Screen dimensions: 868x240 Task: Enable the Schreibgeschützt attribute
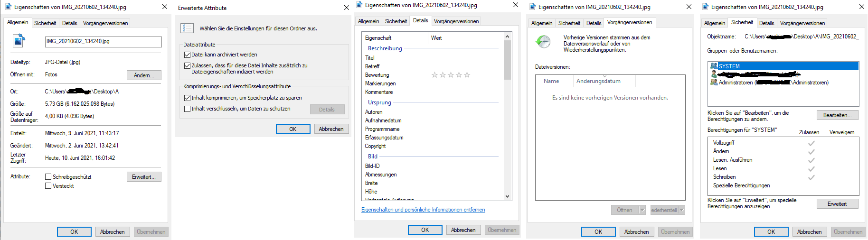click(48, 177)
